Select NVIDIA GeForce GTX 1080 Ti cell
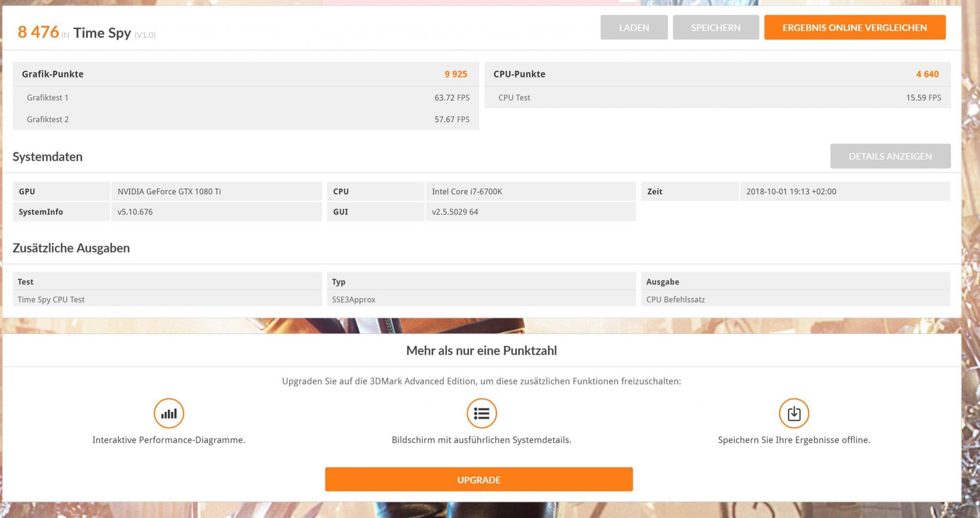 [x=216, y=191]
